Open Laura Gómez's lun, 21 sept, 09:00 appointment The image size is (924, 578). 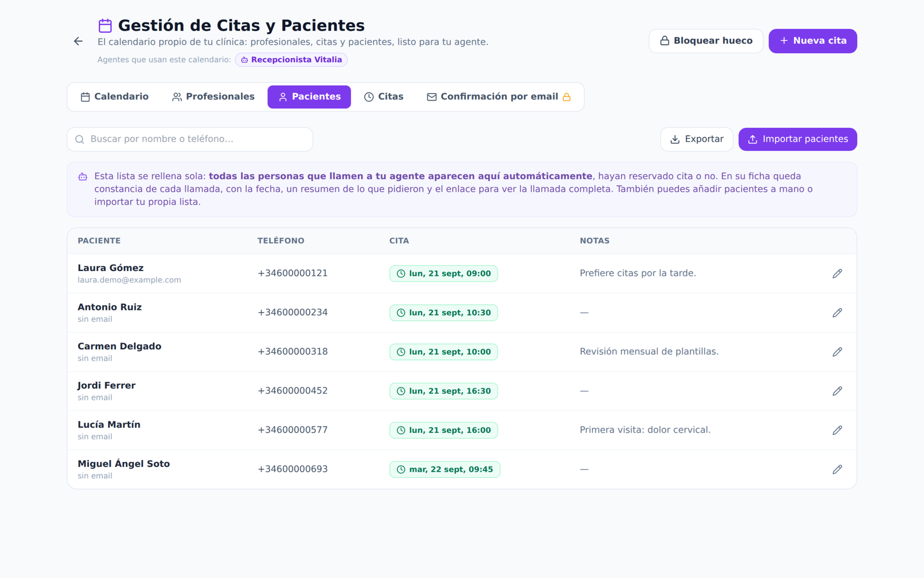coord(444,273)
